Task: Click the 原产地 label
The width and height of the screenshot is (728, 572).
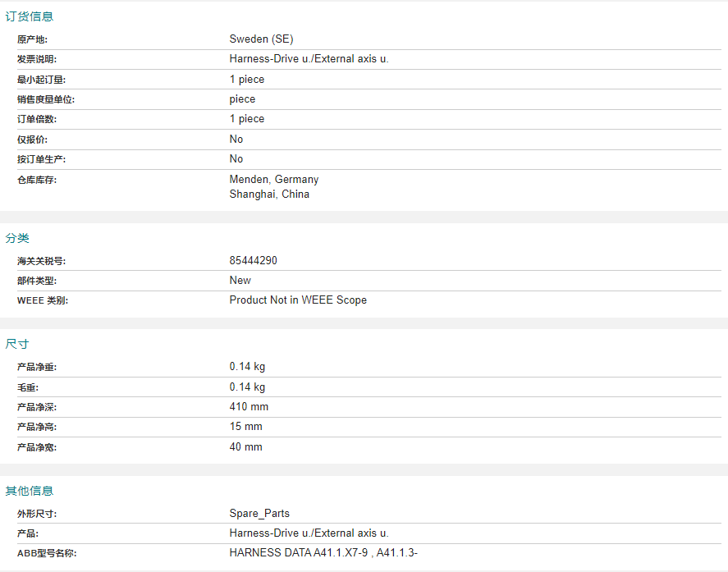Action: pos(33,39)
